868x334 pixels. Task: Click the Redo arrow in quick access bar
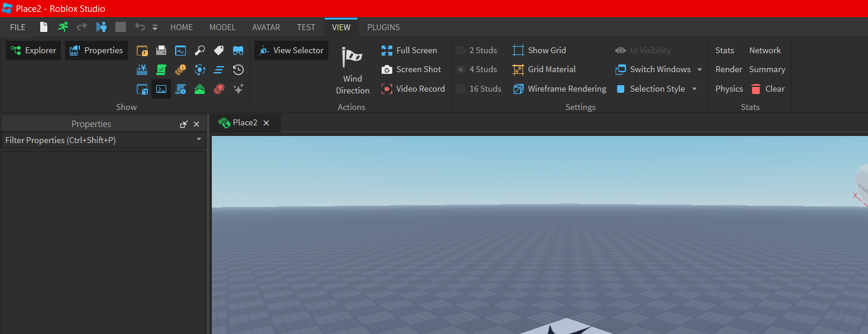(82, 27)
